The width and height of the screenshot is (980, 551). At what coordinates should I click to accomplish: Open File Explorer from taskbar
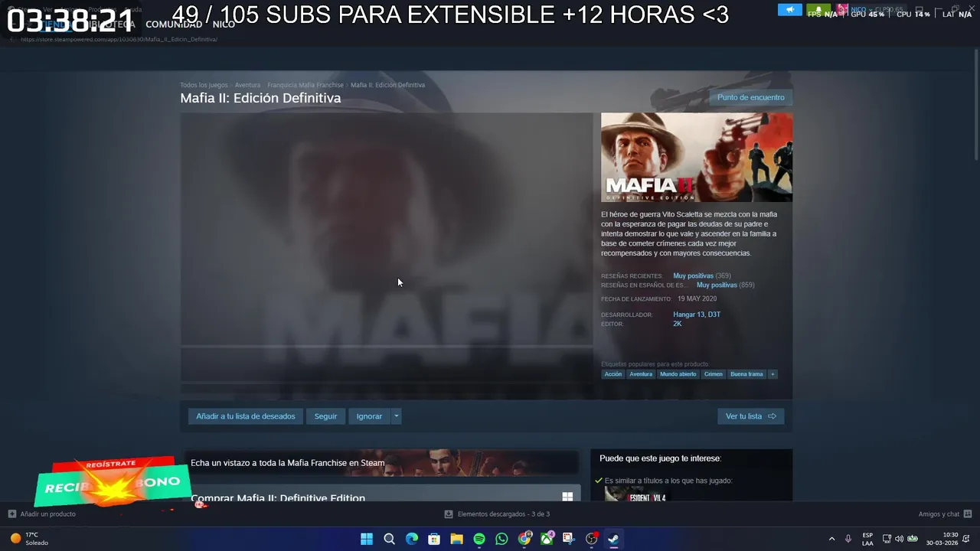456,539
